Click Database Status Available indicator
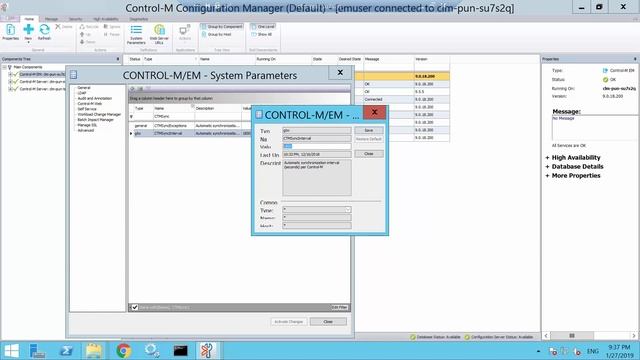Screen dimensions: 640x360 pos(435,337)
